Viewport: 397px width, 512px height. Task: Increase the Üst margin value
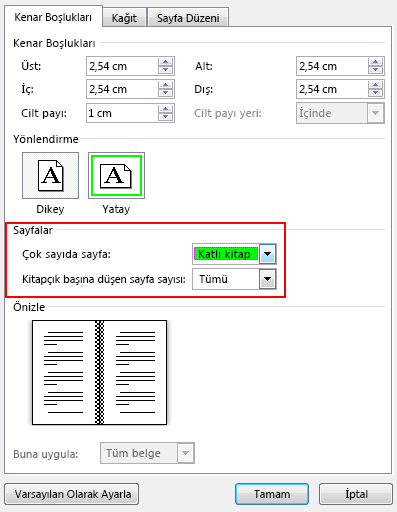[x=166, y=62]
